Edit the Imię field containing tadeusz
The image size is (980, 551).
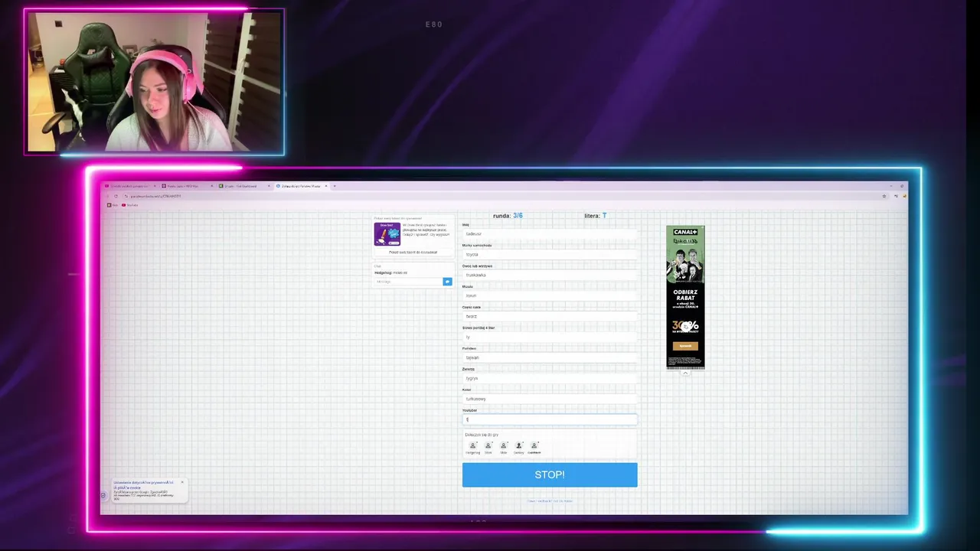coord(550,233)
